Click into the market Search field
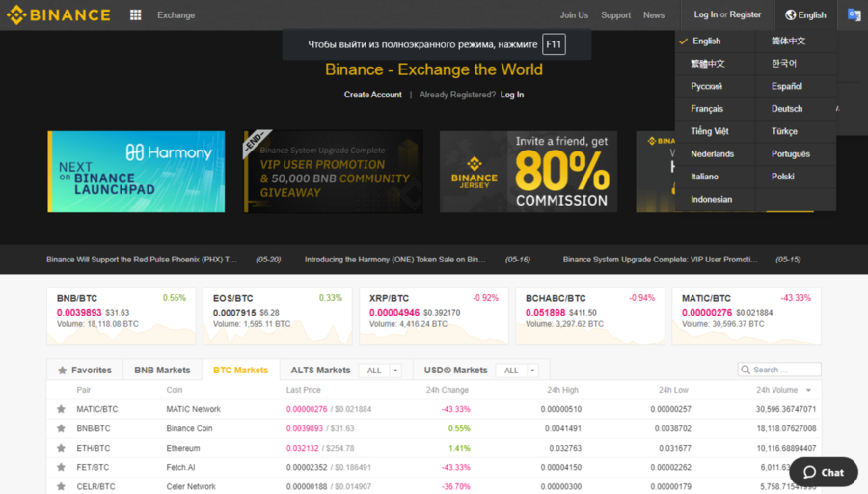 click(x=784, y=370)
